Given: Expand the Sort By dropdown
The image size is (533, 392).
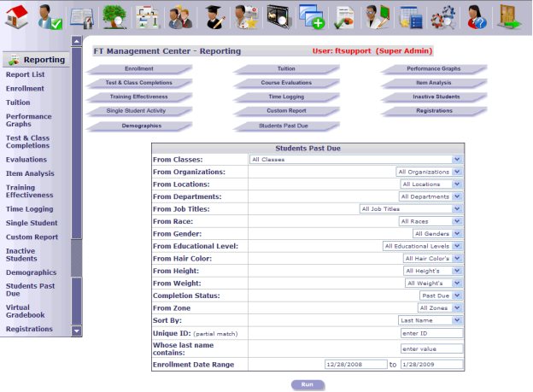Looking at the screenshot, I should (457, 319).
